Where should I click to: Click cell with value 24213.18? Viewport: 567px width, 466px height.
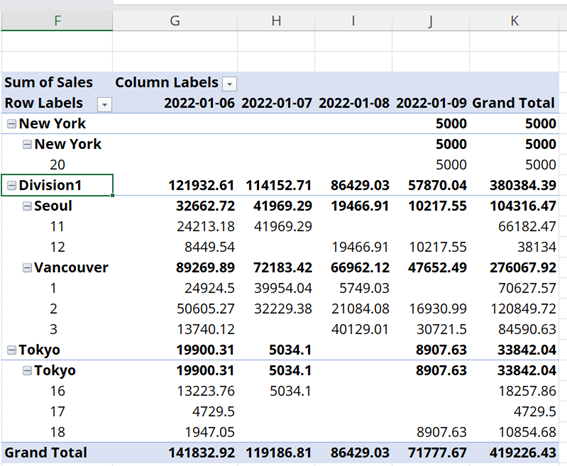tap(206, 227)
